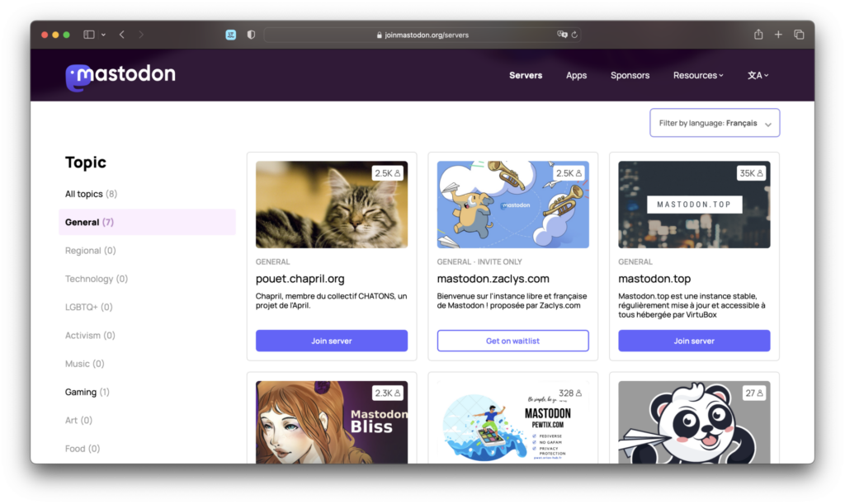845x504 pixels.
Task: Open the Servers nav item
Action: tap(526, 75)
